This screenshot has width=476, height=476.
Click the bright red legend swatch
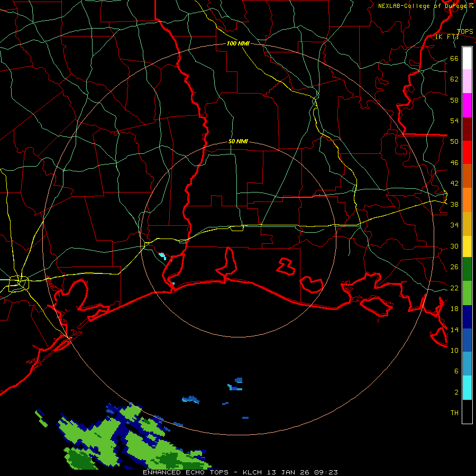point(467,152)
